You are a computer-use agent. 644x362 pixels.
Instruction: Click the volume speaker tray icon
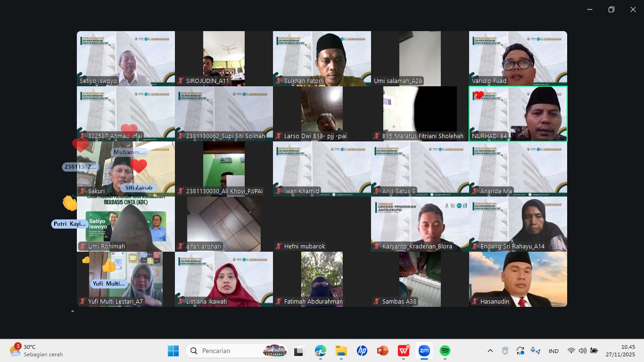tap(582, 351)
